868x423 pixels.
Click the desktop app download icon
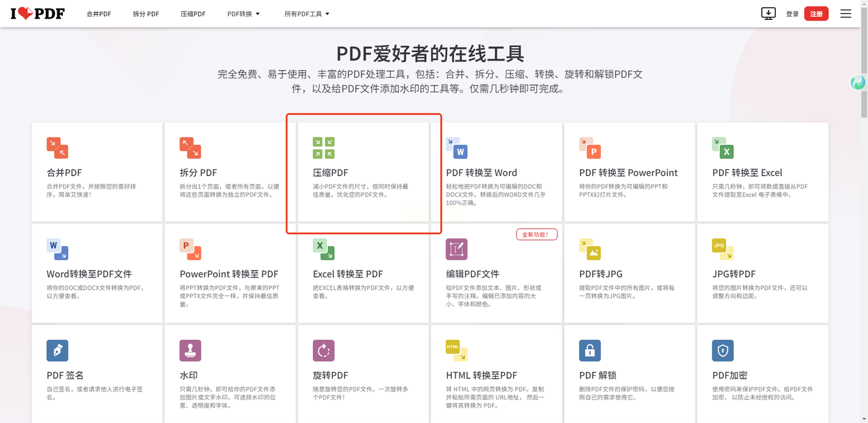tap(769, 13)
